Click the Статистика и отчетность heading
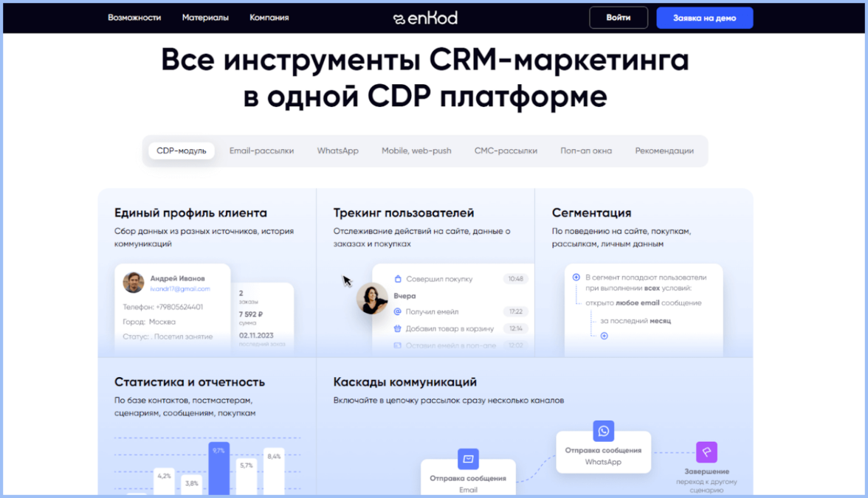 tap(189, 382)
